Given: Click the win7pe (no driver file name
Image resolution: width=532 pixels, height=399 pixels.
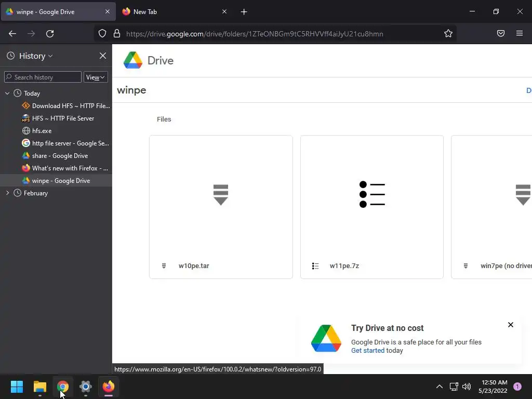Looking at the screenshot, I should click(x=506, y=266).
